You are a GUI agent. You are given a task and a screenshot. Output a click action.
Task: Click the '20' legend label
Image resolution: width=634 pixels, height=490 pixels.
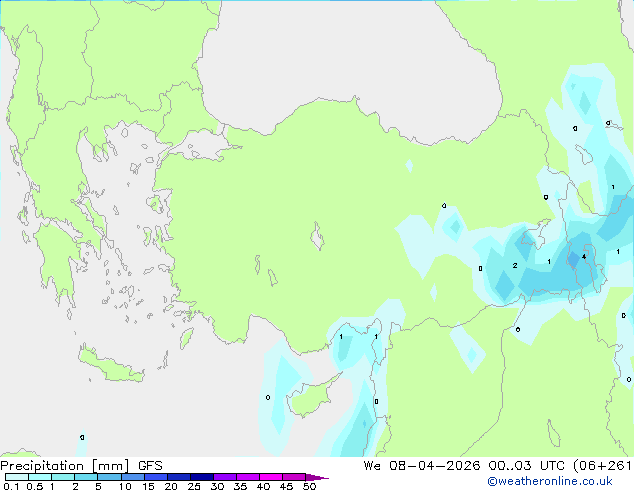pyautogui.click(x=171, y=486)
